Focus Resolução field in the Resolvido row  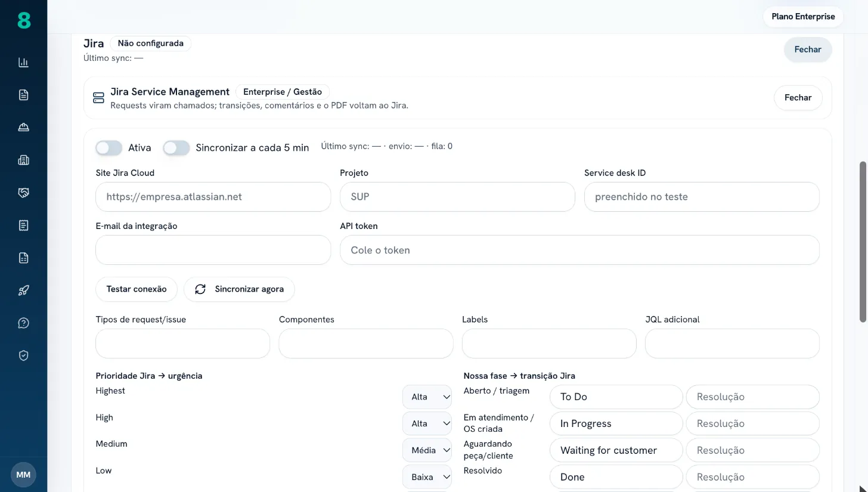(x=753, y=477)
